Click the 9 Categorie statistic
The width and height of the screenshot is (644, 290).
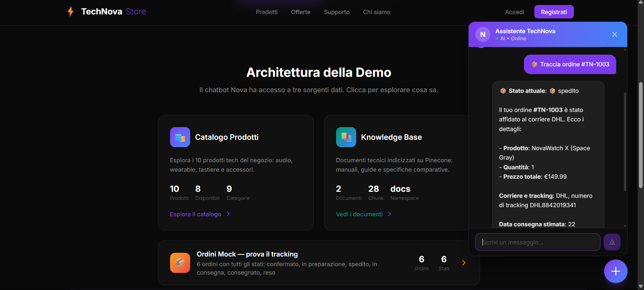click(238, 192)
